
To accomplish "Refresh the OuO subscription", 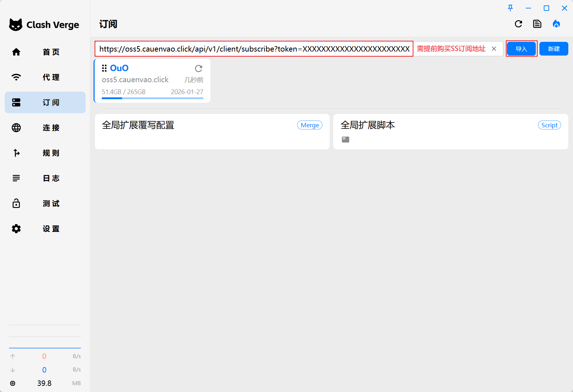I will point(199,69).
